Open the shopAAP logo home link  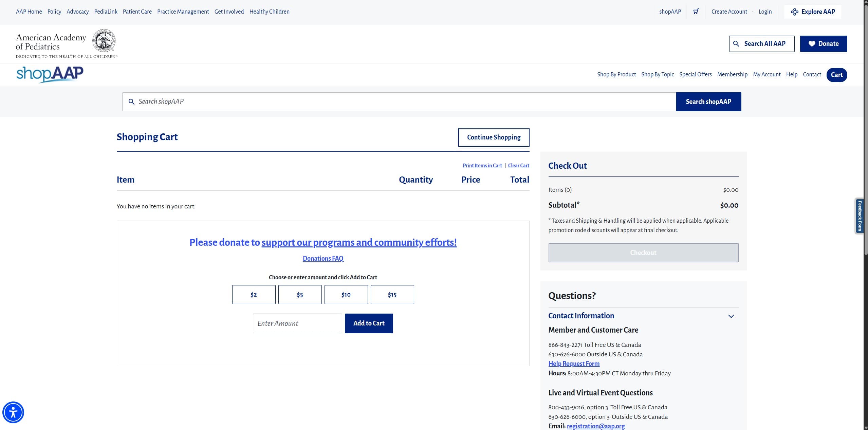[50, 74]
